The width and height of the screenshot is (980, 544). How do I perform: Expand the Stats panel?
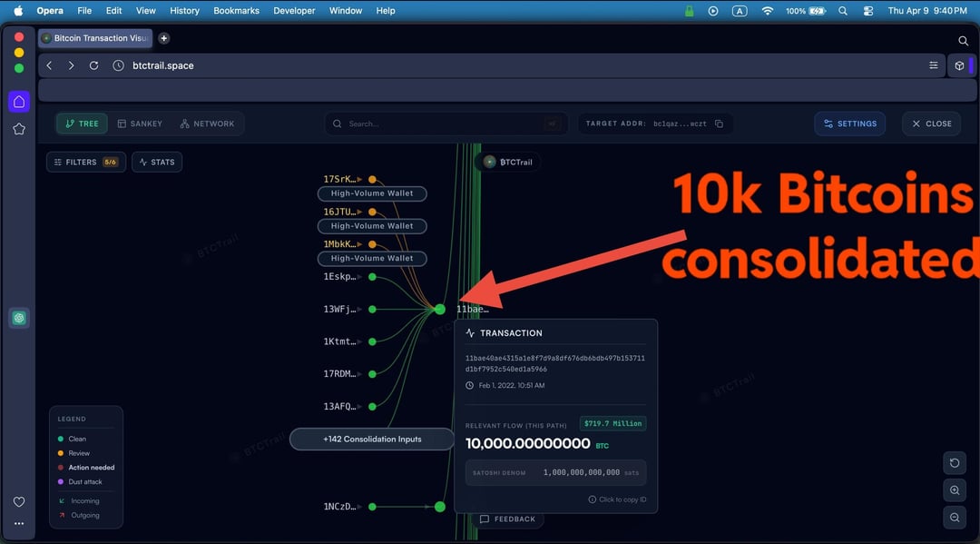coord(157,163)
